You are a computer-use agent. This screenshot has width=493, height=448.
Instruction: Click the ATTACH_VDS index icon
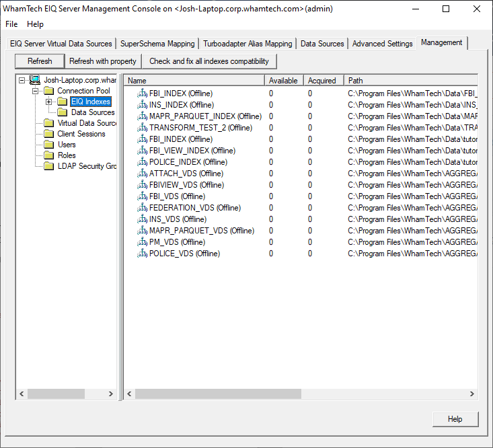(142, 174)
